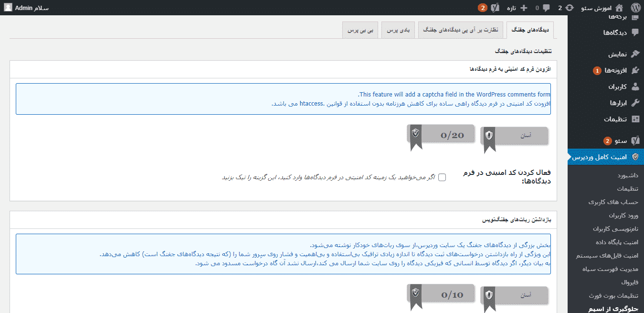The width and height of the screenshot is (644, 313).
Task: Click heading تنظیمات دیدگاه‌های جفنگ
Action: coord(524,51)
